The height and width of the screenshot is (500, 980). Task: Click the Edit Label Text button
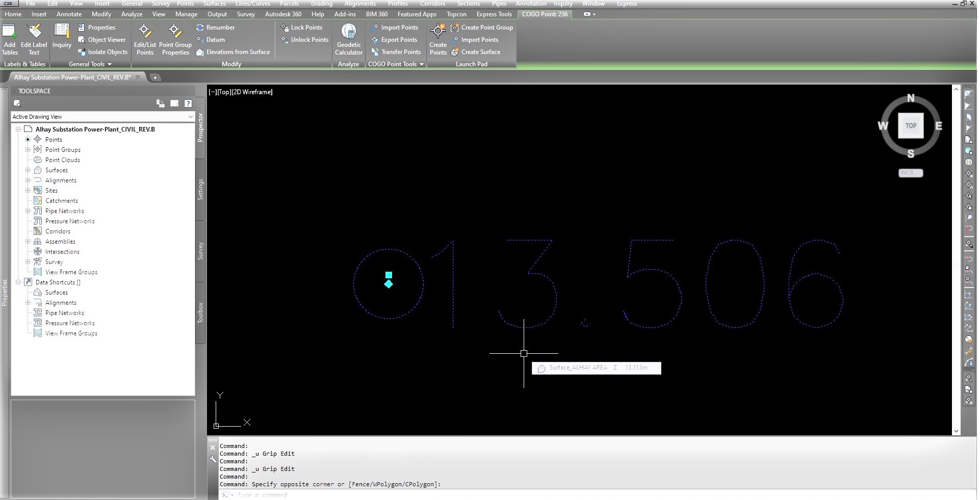tap(34, 41)
